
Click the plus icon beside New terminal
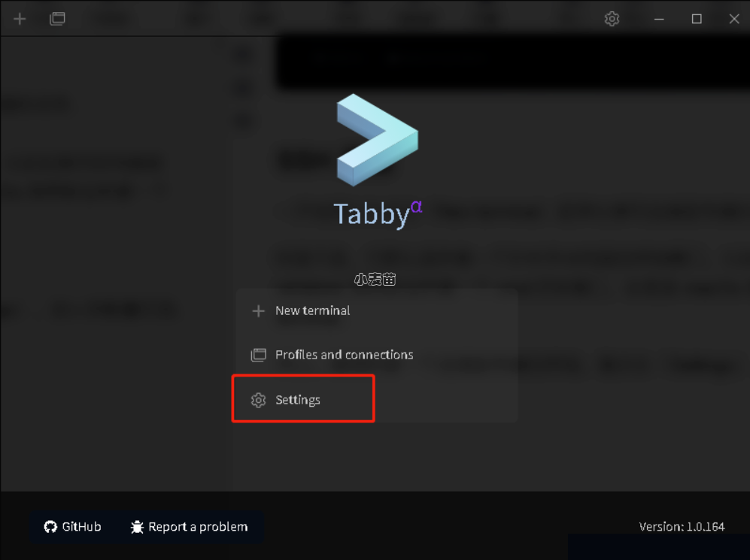(258, 311)
